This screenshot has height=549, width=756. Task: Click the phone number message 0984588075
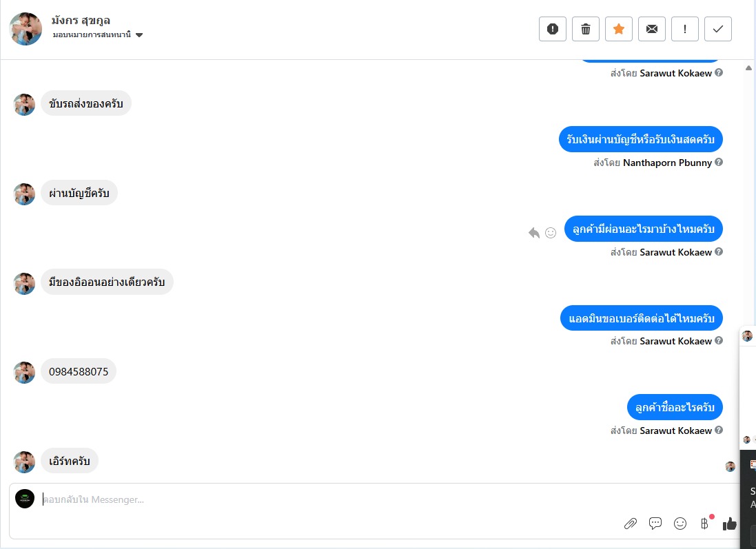(x=79, y=371)
